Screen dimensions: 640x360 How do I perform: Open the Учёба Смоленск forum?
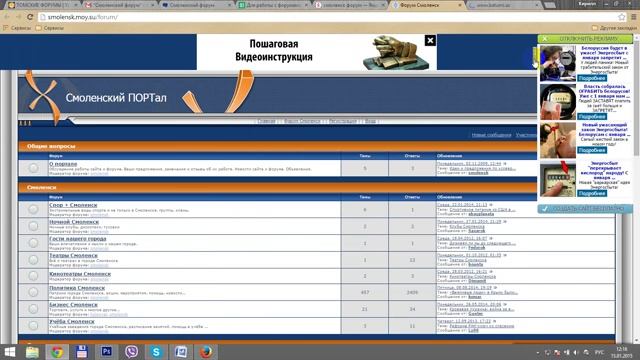(72, 321)
